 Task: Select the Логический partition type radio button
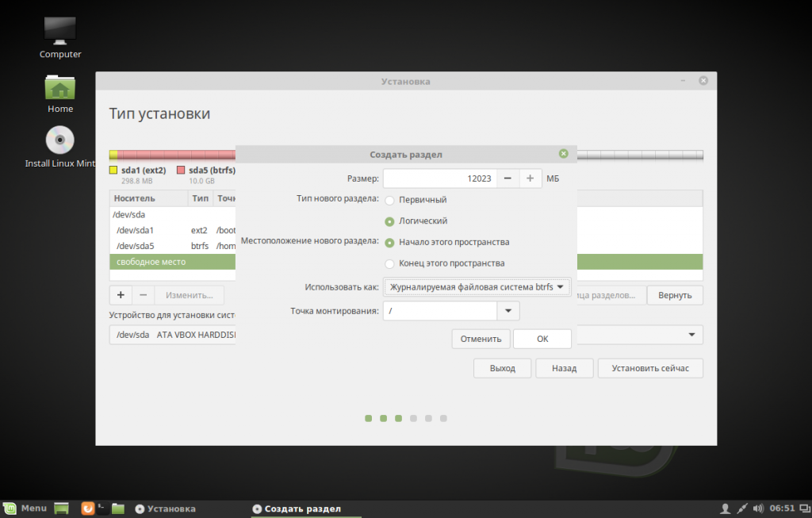point(389,221)
